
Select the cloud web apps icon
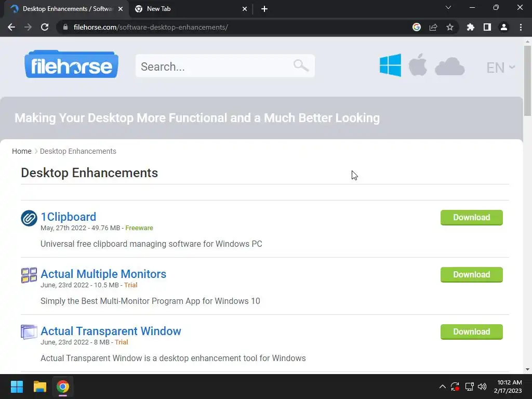point(449,66)
